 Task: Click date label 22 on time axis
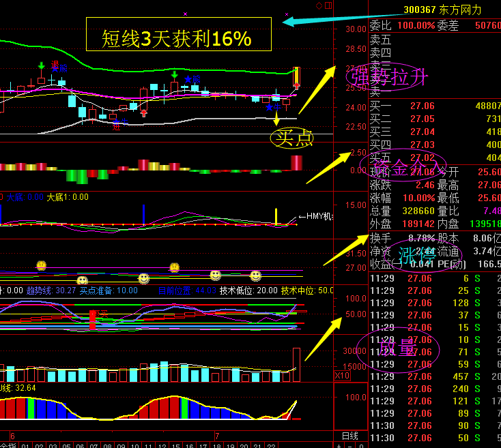(x=271, y=445)
